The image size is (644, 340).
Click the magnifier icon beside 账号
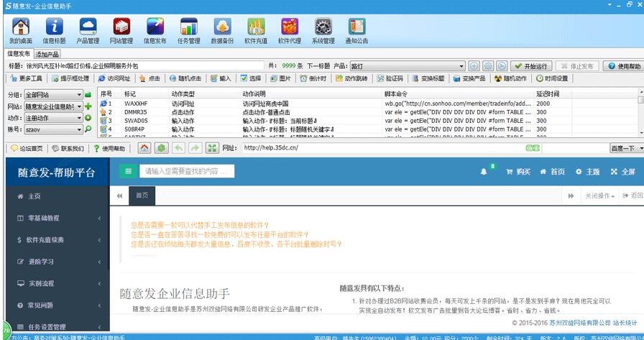click(x=88, y=129)
